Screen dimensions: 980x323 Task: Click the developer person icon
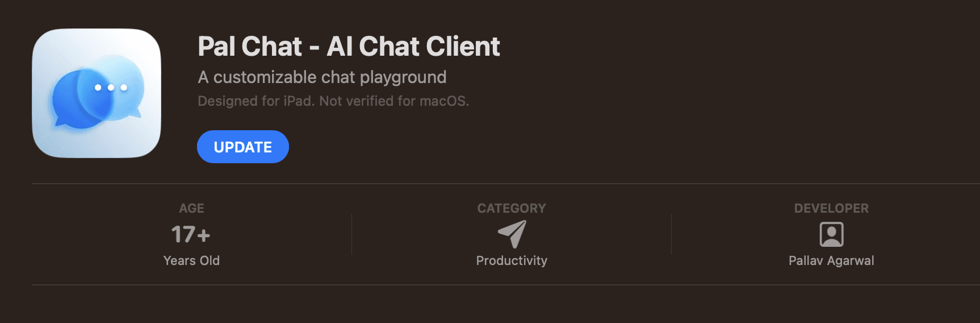[x=831, y=234]
